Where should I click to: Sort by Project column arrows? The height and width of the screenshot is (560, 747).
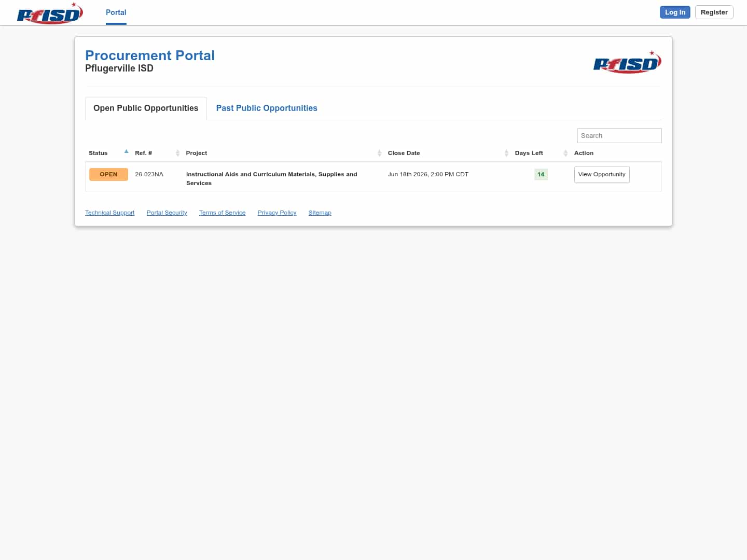pos(379,153)
